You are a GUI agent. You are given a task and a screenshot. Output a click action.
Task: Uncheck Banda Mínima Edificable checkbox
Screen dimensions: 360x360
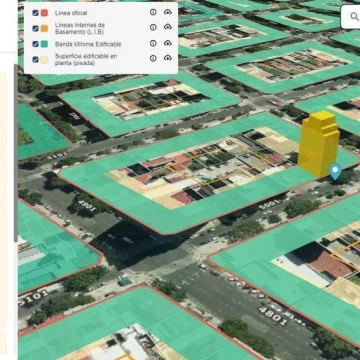click(x=35, y=44)
